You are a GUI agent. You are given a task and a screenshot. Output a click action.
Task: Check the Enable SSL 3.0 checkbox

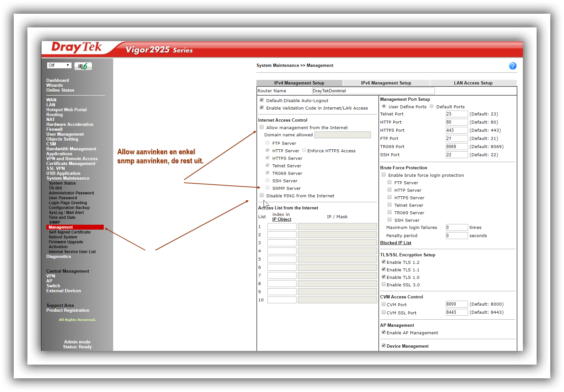coord(384,284)
